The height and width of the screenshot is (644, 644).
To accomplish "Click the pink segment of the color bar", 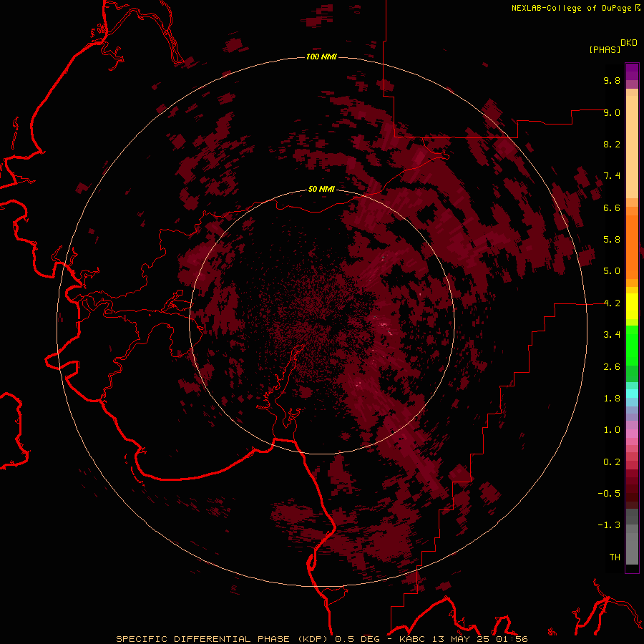I will tap(632, 434).
